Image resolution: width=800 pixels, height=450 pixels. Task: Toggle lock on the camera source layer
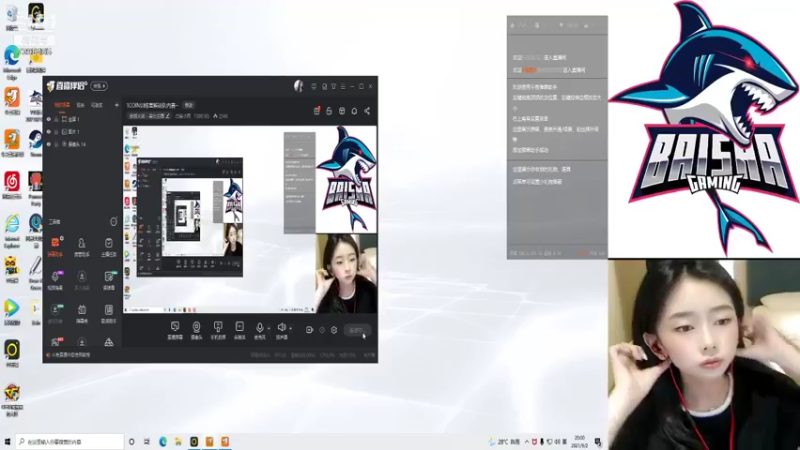(x=57, y=144)
